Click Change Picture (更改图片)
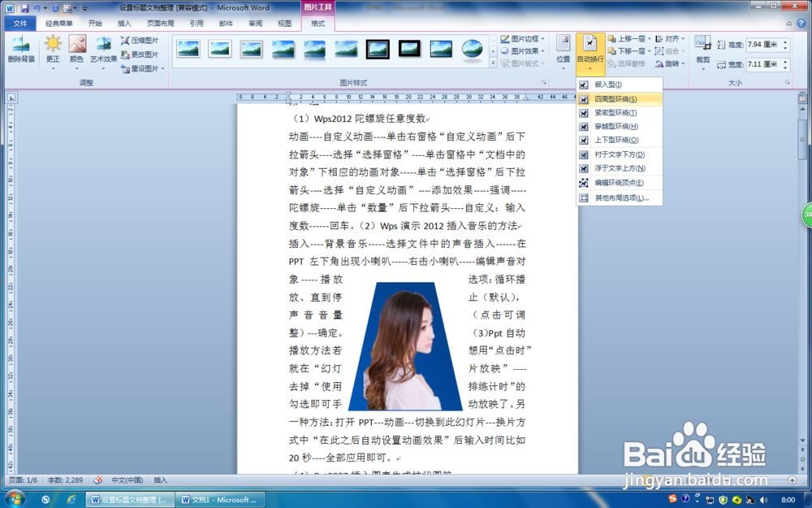The image size is (812, 508). (x=140, y=54)
